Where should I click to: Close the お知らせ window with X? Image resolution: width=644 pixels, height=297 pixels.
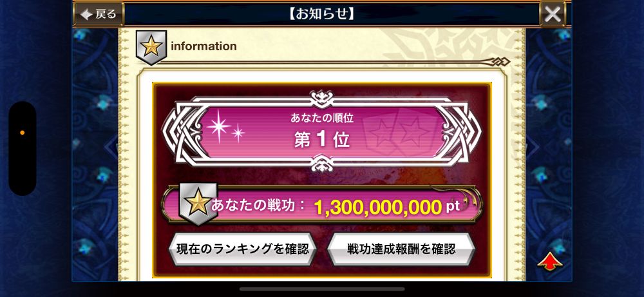[x=553, y=14]
